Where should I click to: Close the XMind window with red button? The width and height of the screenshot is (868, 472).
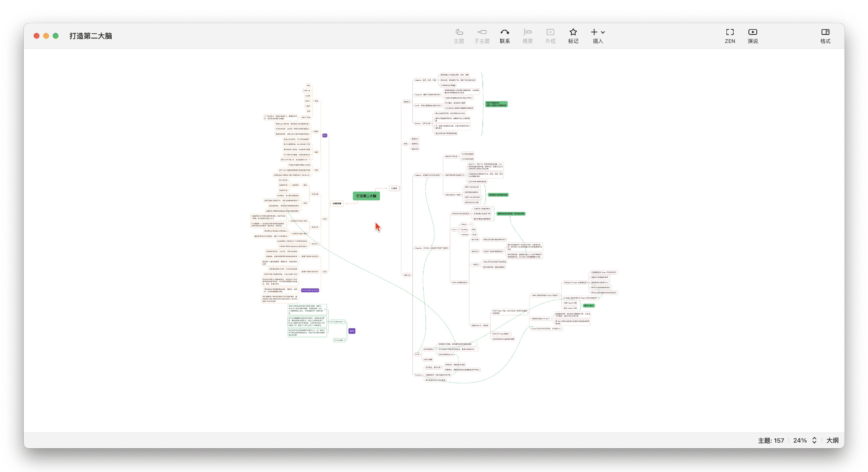point(36,36)
